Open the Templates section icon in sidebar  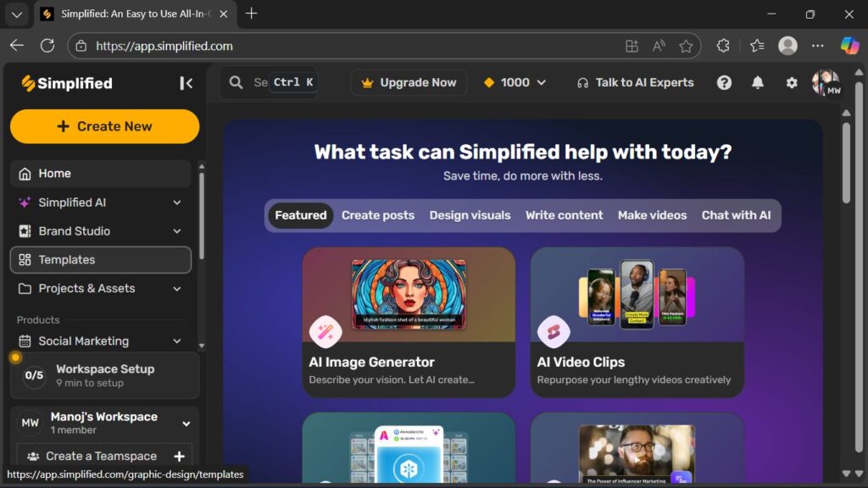tap(26, 260)
